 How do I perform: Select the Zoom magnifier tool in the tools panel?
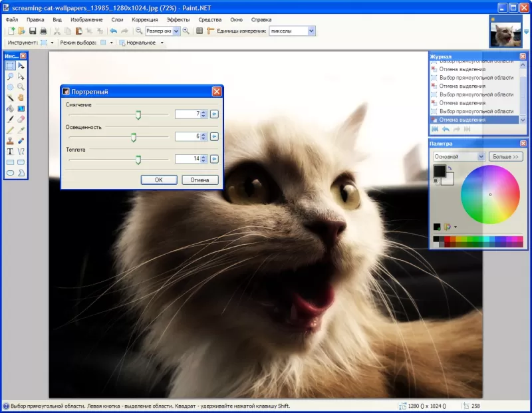pos(21,87)
